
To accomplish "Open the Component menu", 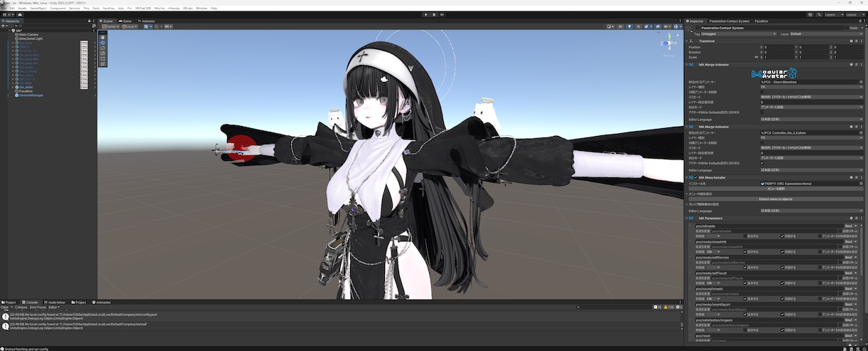I will pos(58,8).
